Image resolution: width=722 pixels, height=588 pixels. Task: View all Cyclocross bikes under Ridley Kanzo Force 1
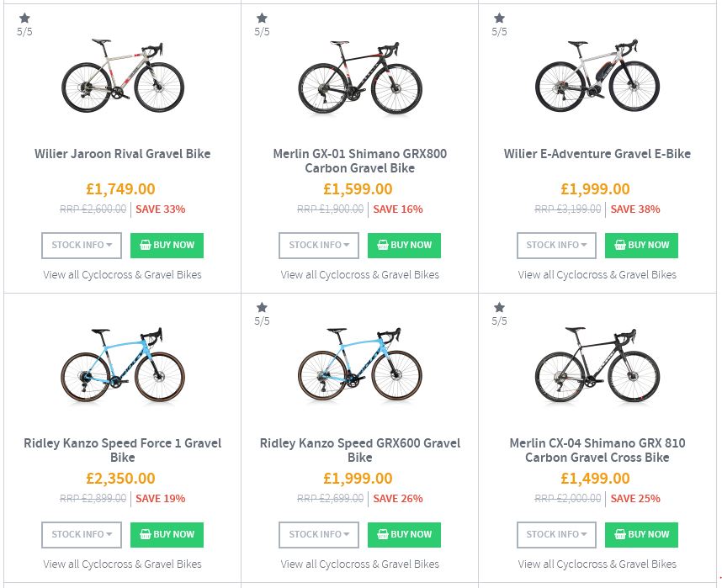coord(123,564)
